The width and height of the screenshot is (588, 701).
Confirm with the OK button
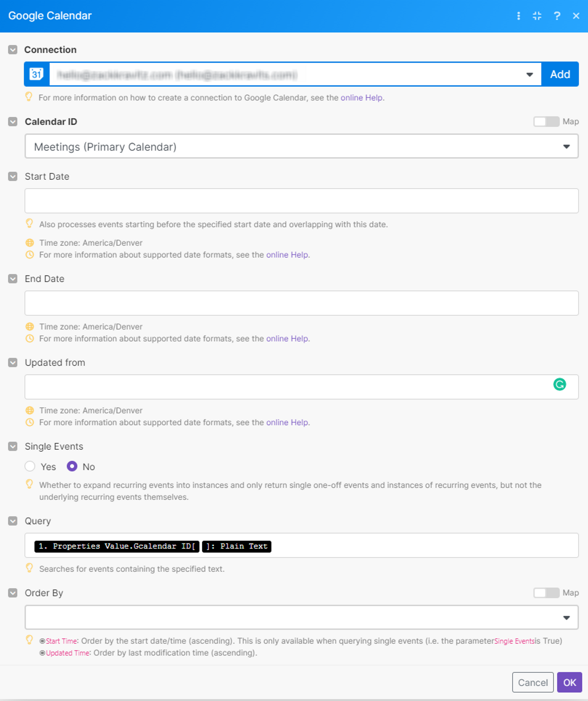[570, 682]
